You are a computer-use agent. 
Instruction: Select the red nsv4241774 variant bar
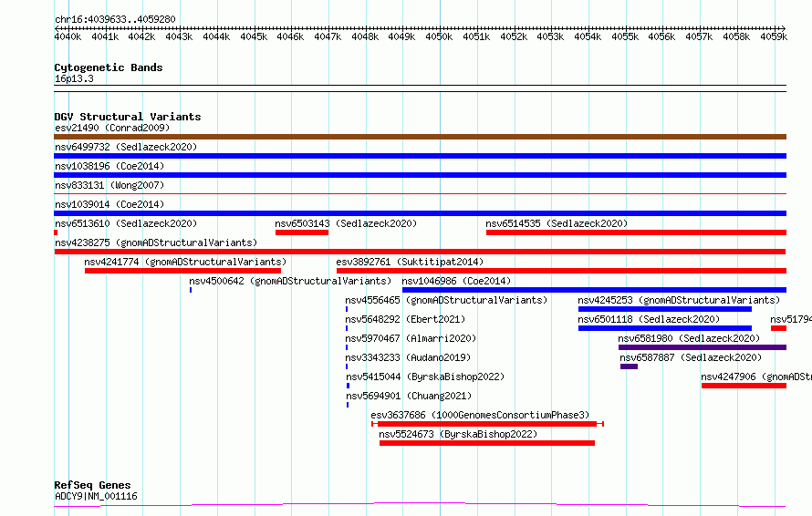click(x=182, y=271)
